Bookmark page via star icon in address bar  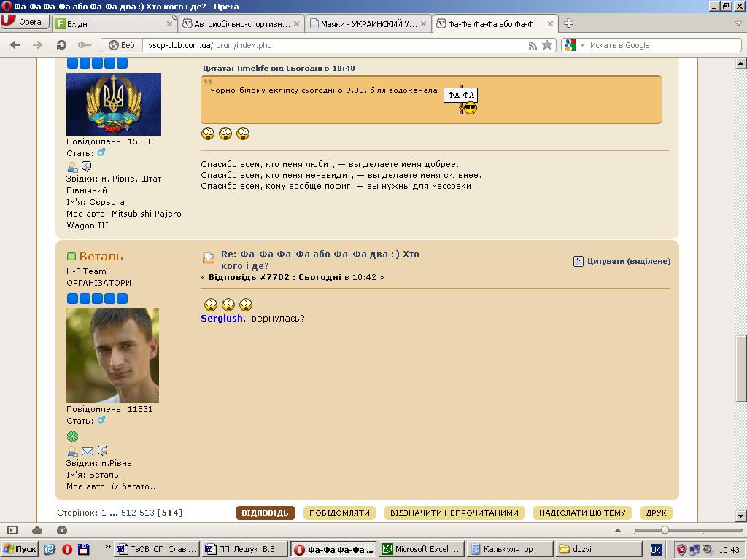(x=547, y=45)
